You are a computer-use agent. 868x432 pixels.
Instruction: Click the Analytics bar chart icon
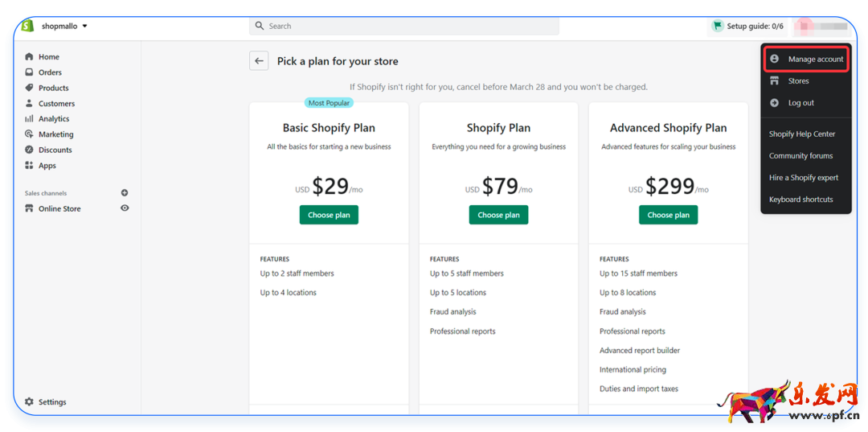point(30,119)
